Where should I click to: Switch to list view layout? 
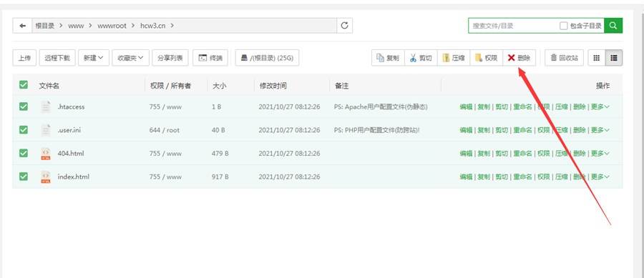(x=614, y=58)
